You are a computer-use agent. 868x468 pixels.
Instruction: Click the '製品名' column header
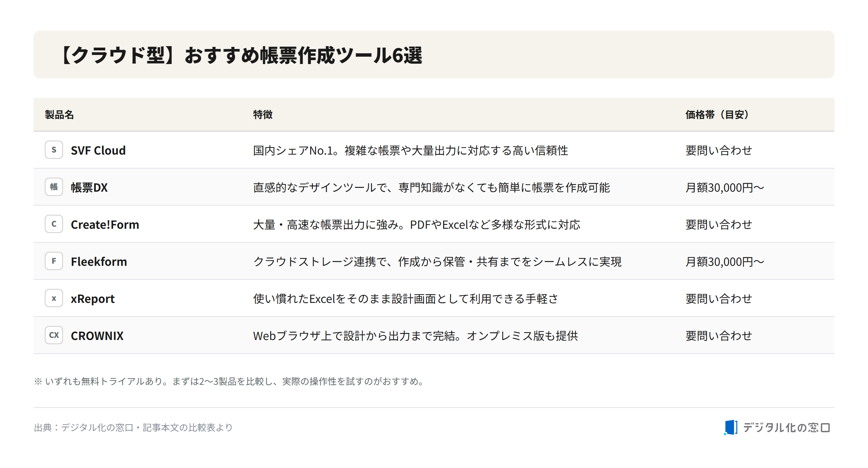[59, 115]
